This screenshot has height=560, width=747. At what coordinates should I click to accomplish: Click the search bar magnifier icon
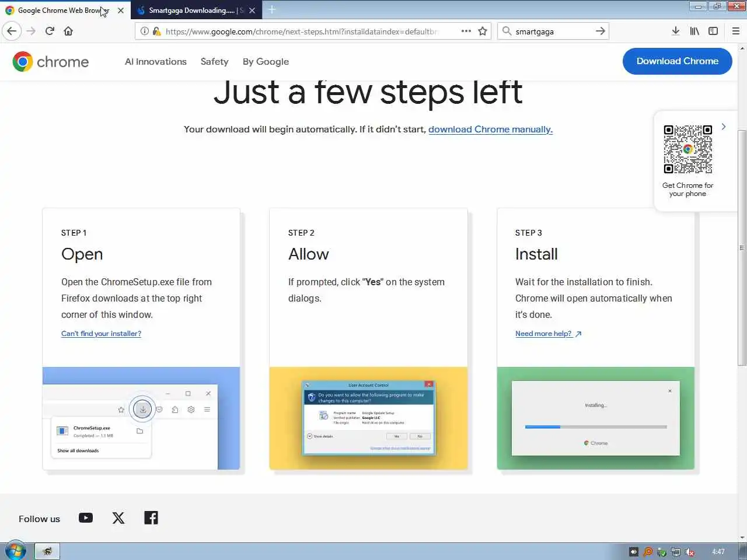[x=507, y=31]
